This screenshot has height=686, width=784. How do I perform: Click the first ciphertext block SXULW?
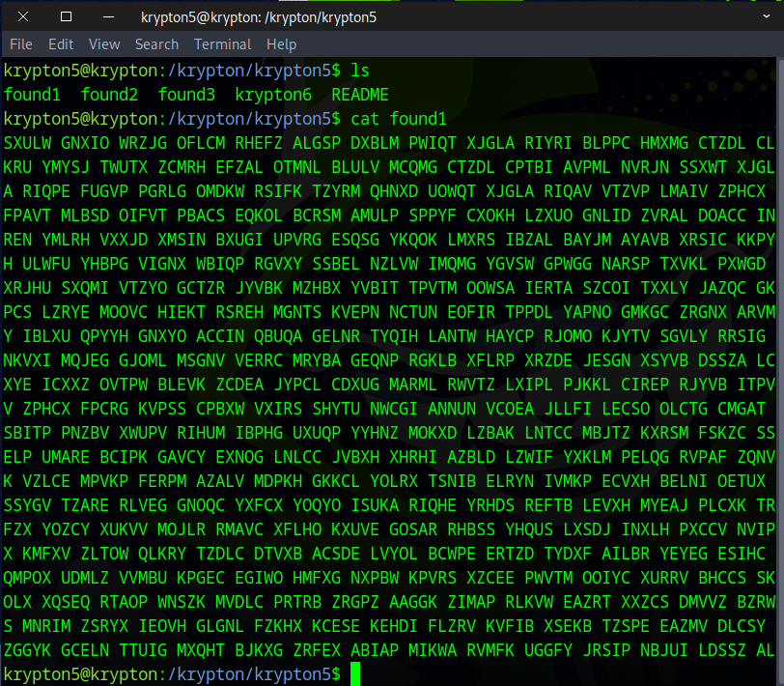27,143
